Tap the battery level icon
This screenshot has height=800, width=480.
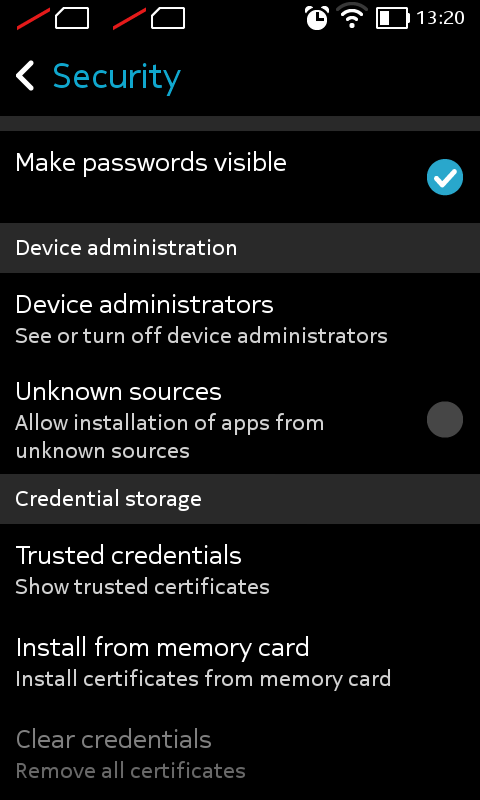tap(393, 18)
